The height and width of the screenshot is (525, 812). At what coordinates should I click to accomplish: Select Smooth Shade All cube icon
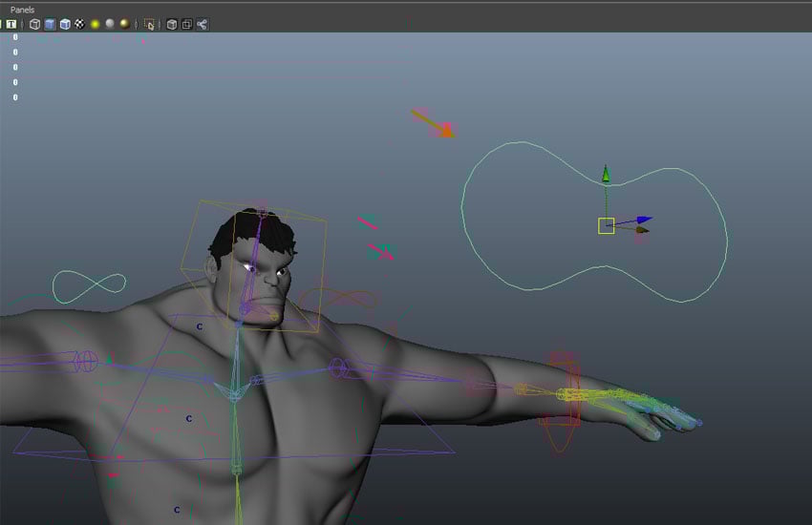pos(50,24)
